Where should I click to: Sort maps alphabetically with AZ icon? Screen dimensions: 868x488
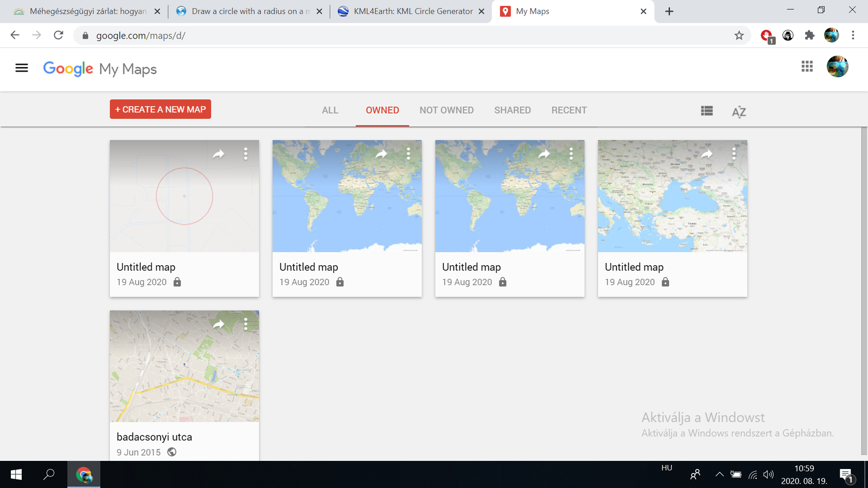(739, 112)
